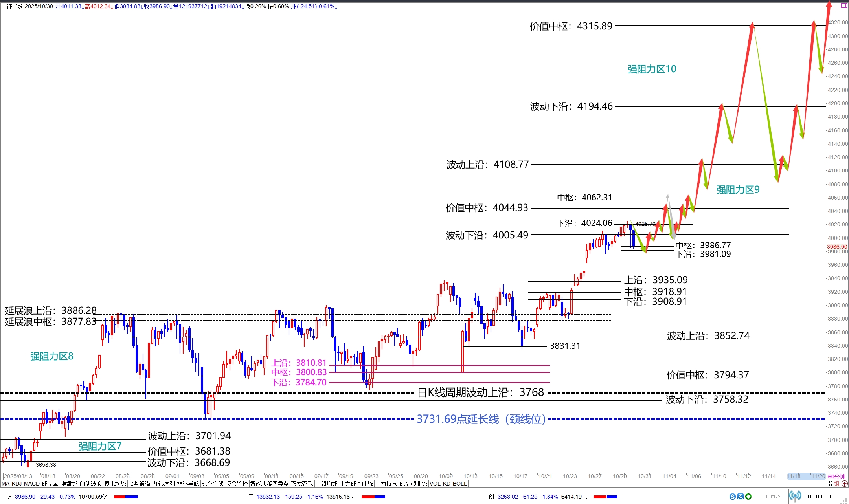This screenshot has height=504, width=849.
Task: Select the MACD indicator tab
Action: point(32,484)
